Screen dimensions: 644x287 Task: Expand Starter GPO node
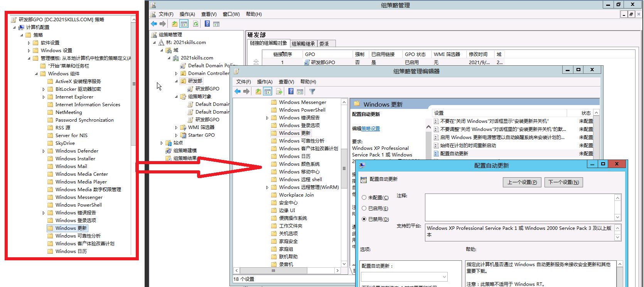coord(176,135)
